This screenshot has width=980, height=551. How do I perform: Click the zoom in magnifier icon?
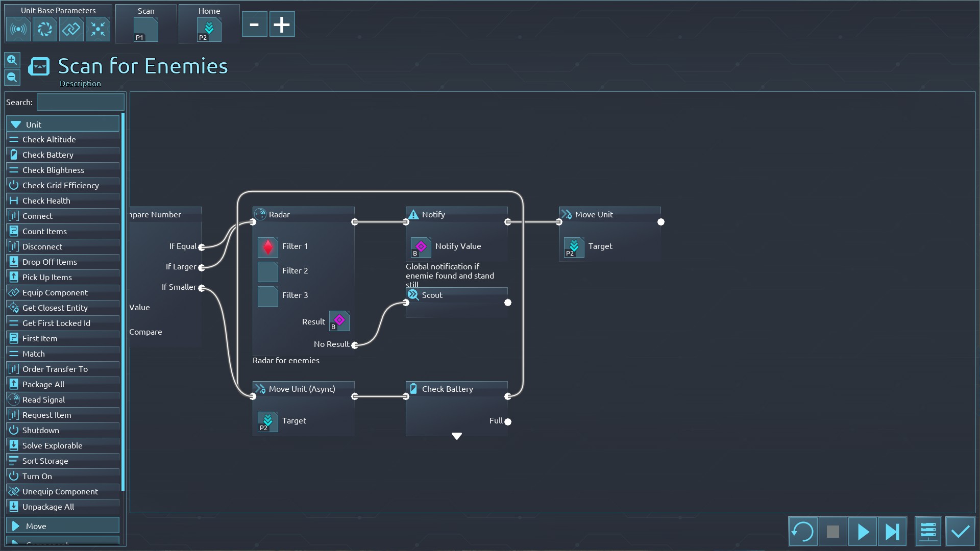coord(12,60)
